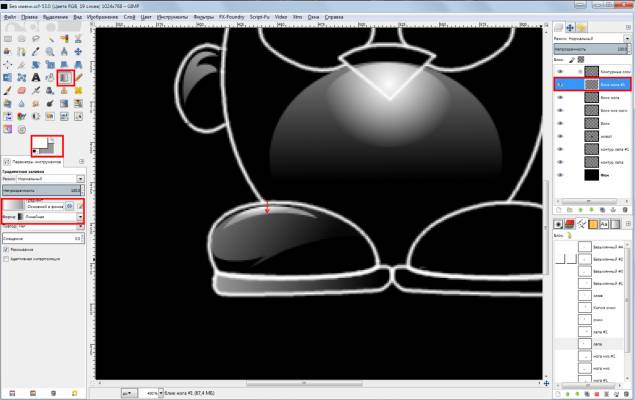635x400 pixels.
Task: Reset tool options icon at bottom right of toolbox
Action: (75, 393)
